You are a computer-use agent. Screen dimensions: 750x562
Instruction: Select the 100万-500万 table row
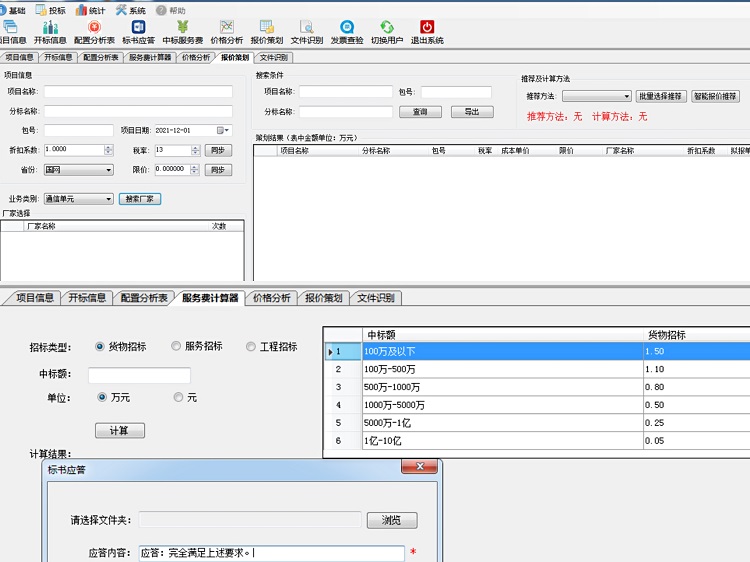coord(537,369)
